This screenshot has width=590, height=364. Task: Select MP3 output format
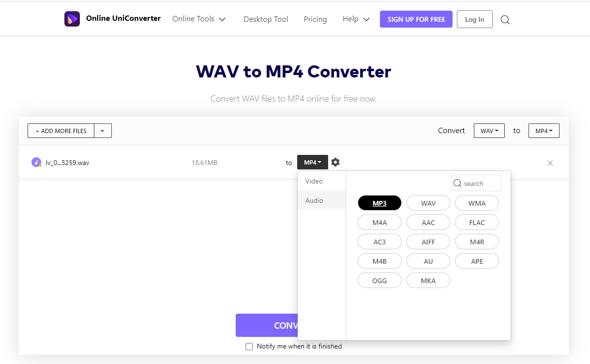click(379, 203)
